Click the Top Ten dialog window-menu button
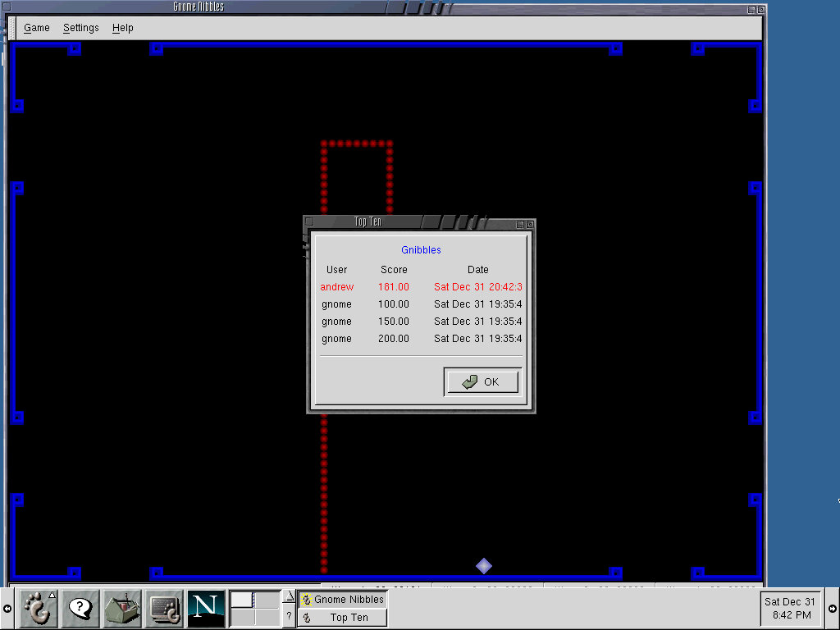Screen dimensions: 840x630 [x=309, y=221]
